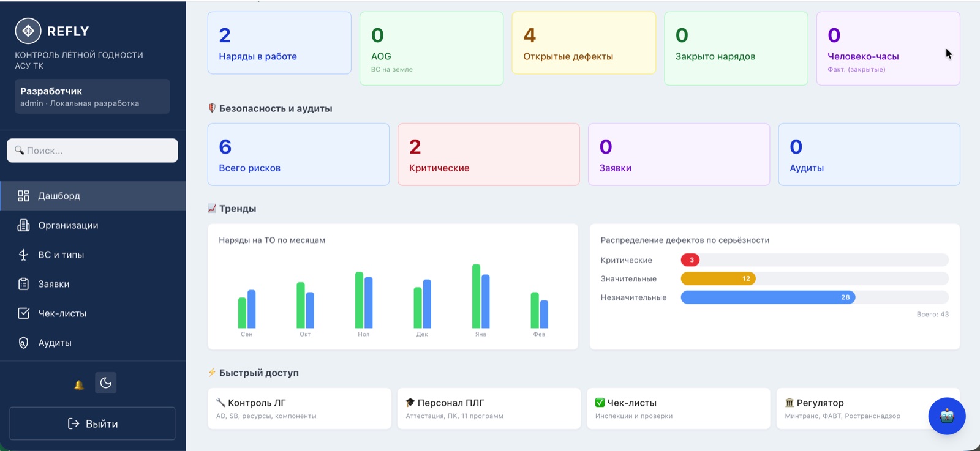Open the Критические risks card
Screen dimensions: 980x451
tap(489, 154)
